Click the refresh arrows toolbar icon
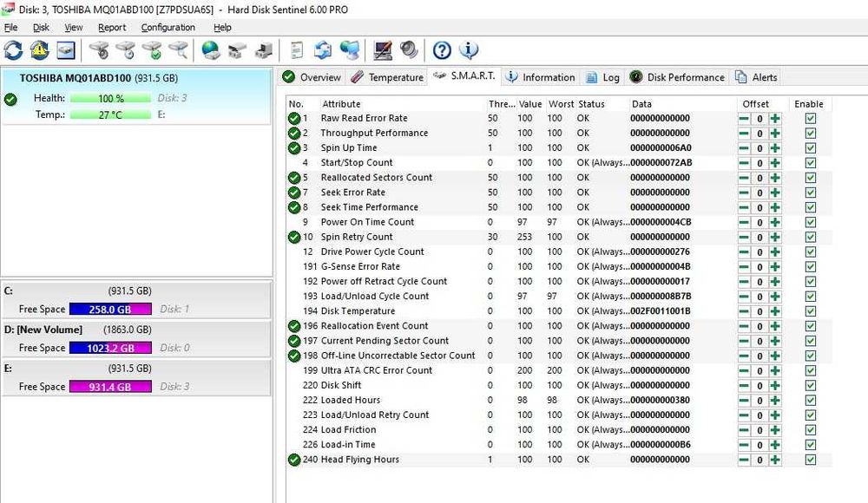 coord(14,49)
